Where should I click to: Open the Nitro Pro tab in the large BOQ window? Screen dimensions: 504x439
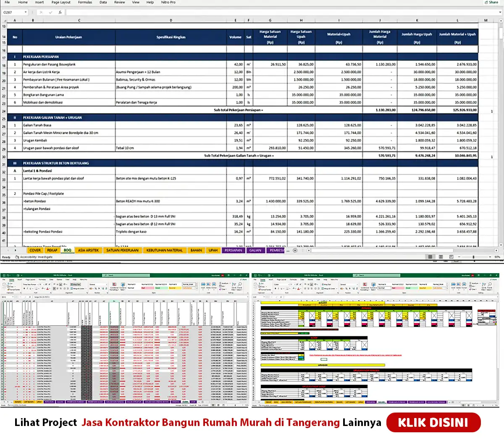(x=168, y=3)
